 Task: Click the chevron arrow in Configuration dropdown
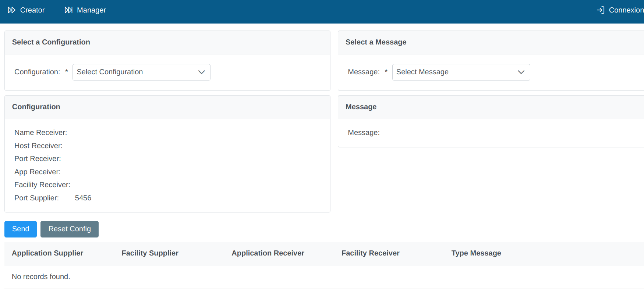201,72
